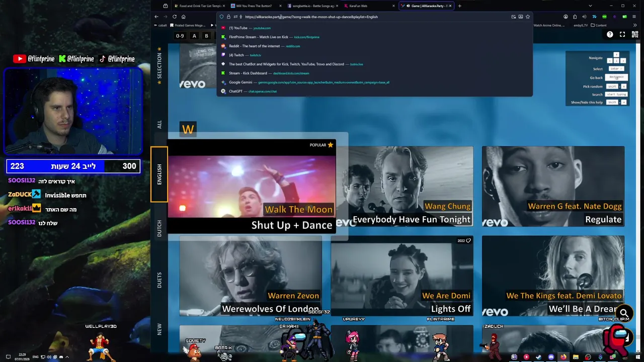Viewport: 644px width, 362px height.
Task: Switch to KaraFun Web browser tab
Action: point(369,6)
